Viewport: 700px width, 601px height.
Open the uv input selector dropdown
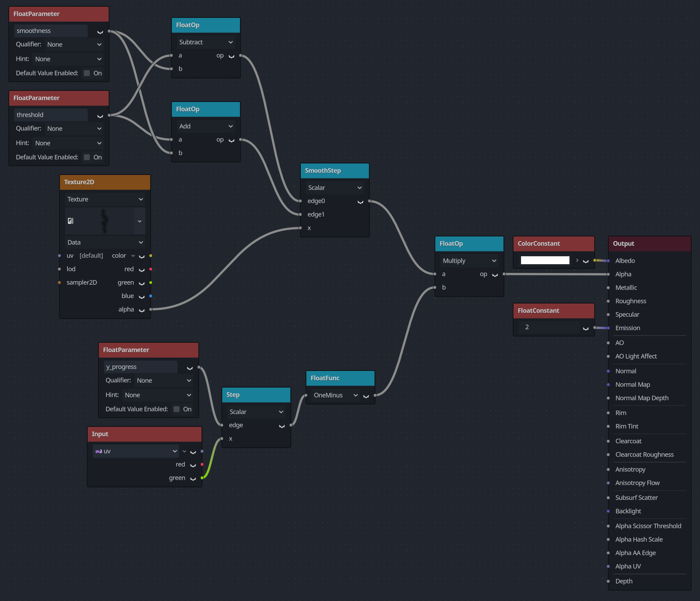coord(136,451)
